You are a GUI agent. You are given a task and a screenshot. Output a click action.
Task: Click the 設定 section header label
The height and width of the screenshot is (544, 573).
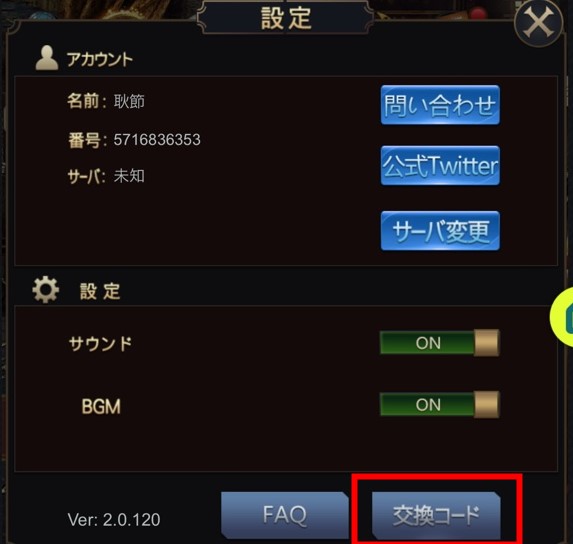(100, 291)
